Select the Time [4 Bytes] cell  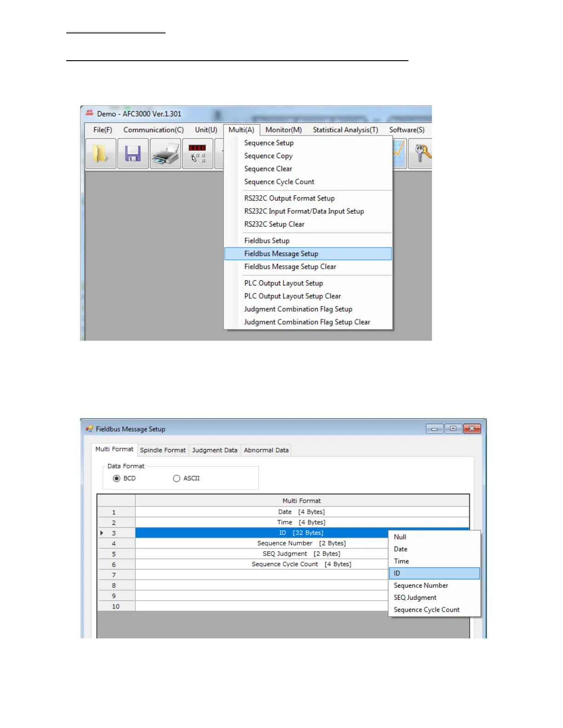tap(302, 522)
